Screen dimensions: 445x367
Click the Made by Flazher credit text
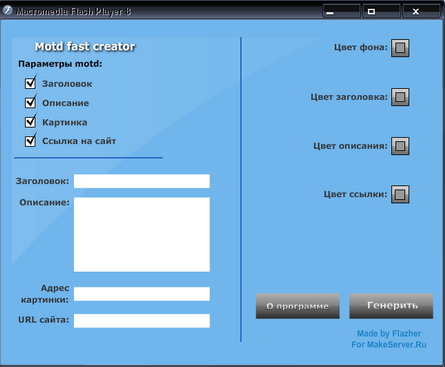coord(389,333)
